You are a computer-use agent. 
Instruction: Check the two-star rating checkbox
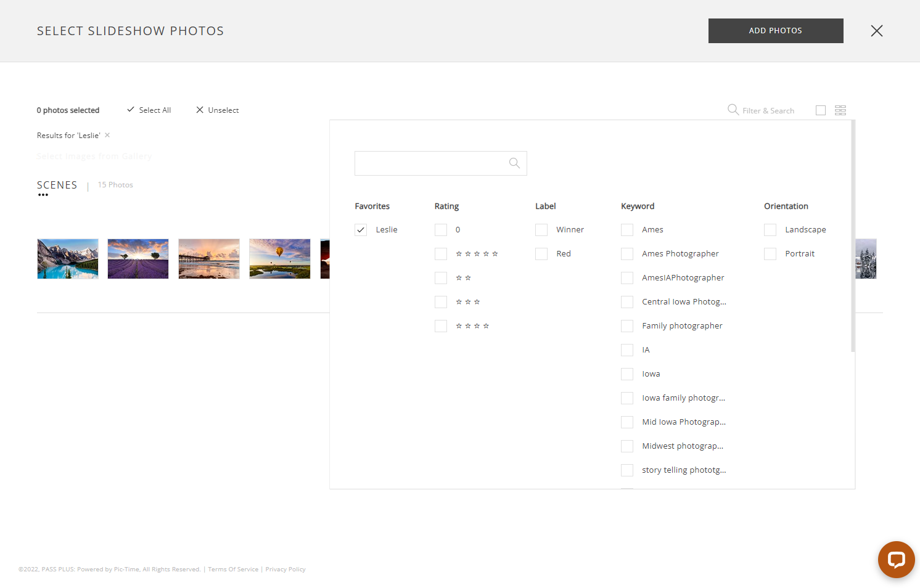coord(441,278)
